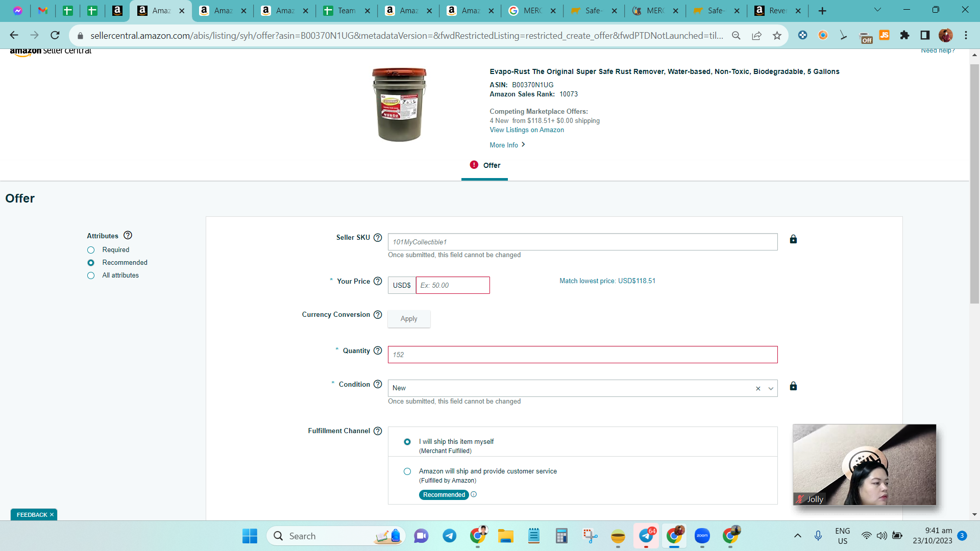Click the Condition help icon
Image resolution: width=980 pixels, height=551 pixels.
(378, 384)
